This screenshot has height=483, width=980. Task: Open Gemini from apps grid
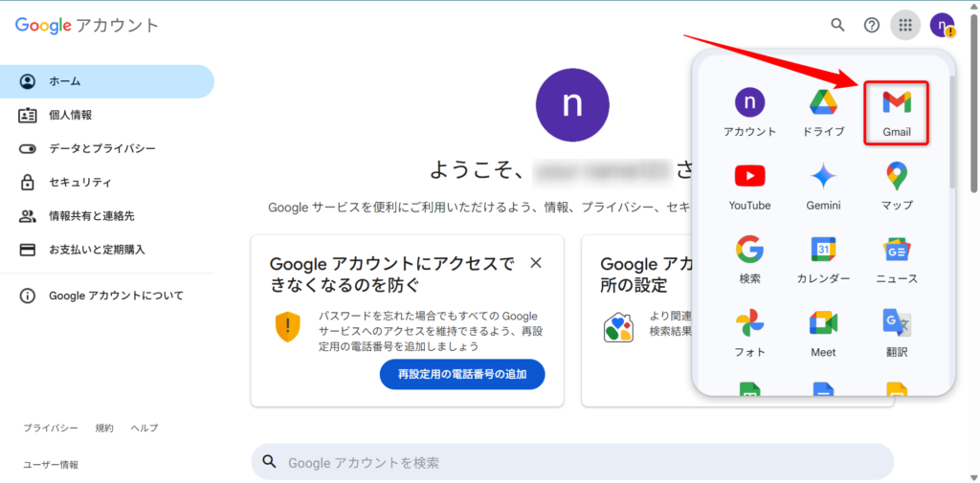tap(823, 187)
